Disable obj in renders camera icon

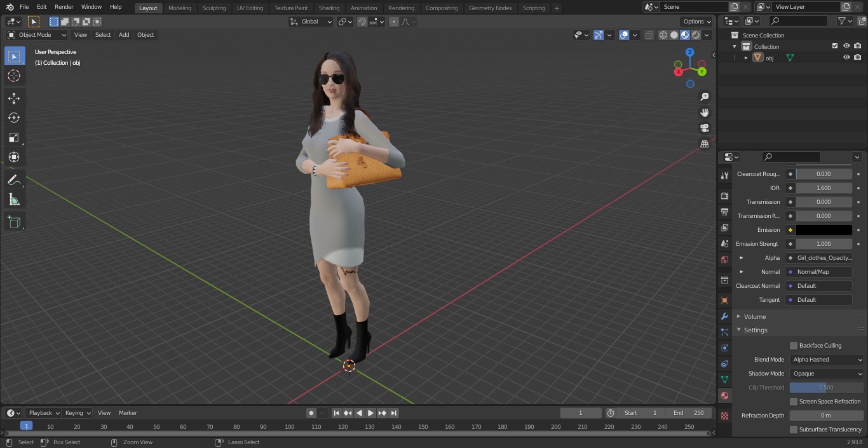coord(857,57)
